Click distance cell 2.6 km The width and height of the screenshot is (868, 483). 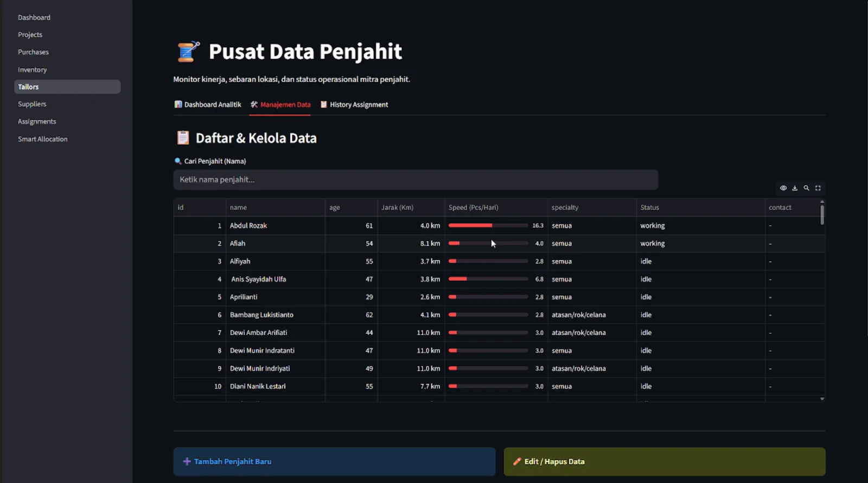[411, 297]
